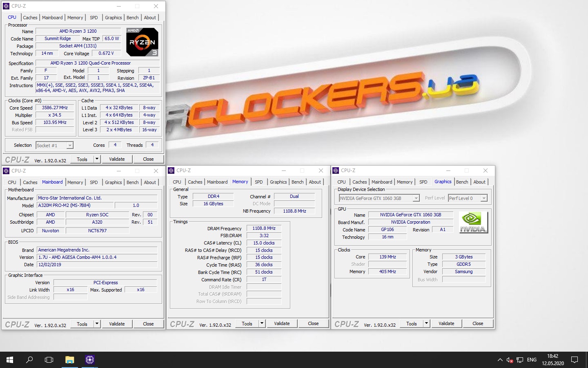Click Close button in the top CPU window
Viewport: 588px width, 368px height.
[x=148, y=159]
